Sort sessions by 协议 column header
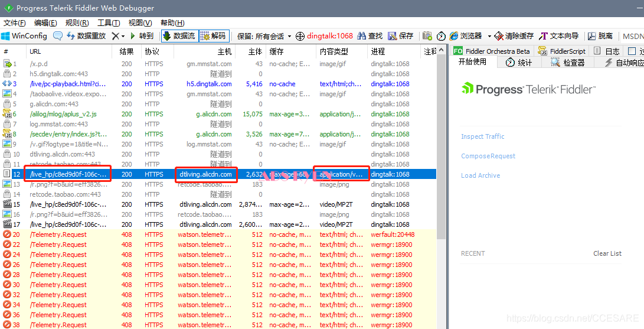The image size is (644, 329). (157, 52)
